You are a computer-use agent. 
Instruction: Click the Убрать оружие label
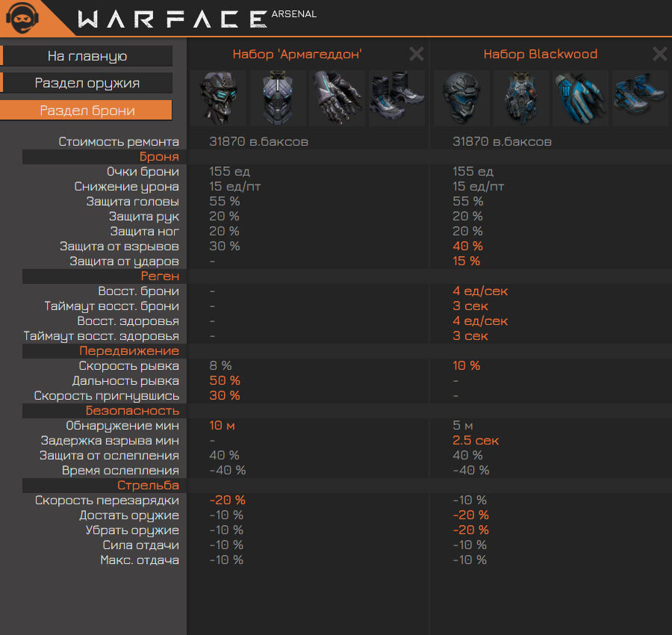click(x=132, y=530)
